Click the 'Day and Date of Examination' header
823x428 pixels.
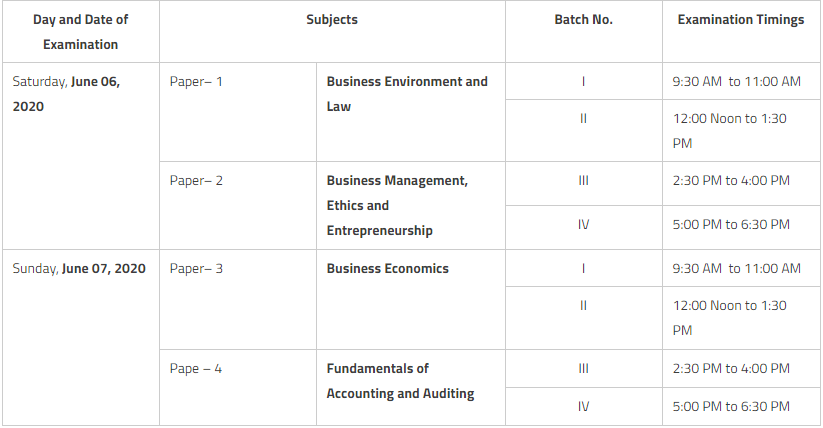[x=81, y=32]
